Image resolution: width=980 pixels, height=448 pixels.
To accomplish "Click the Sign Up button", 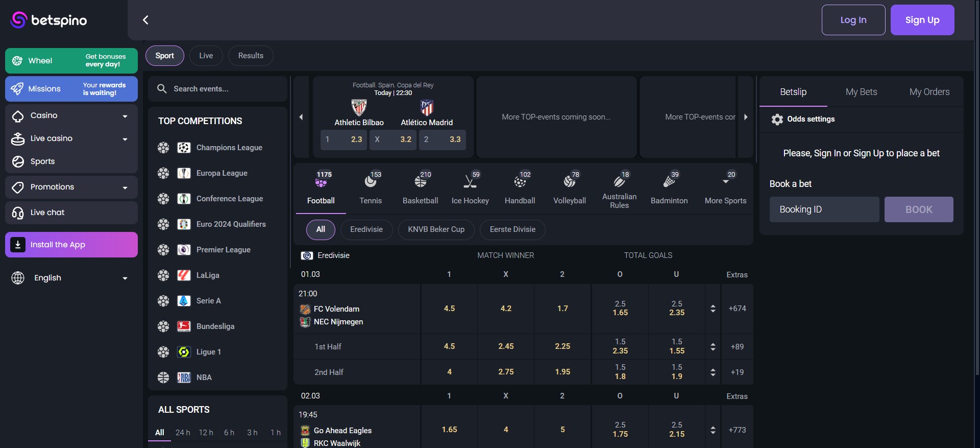I will (x=922, y=20).
